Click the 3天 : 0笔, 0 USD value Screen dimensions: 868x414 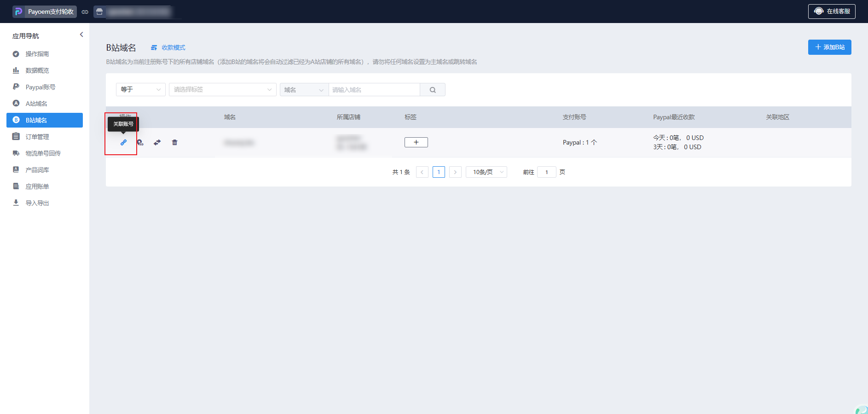677,147
